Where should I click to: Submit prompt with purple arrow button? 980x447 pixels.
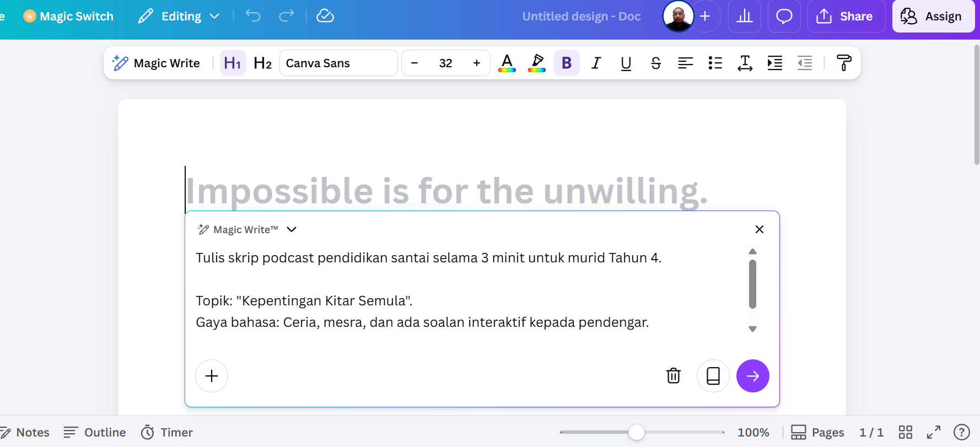[x=752, y=376]
